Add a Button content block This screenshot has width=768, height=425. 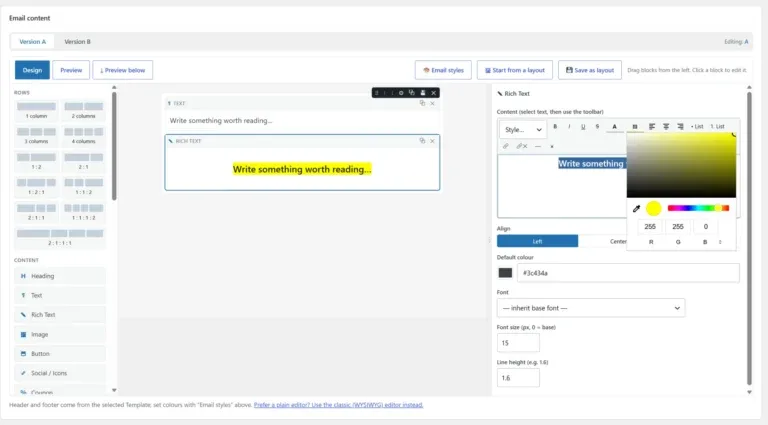60,354
